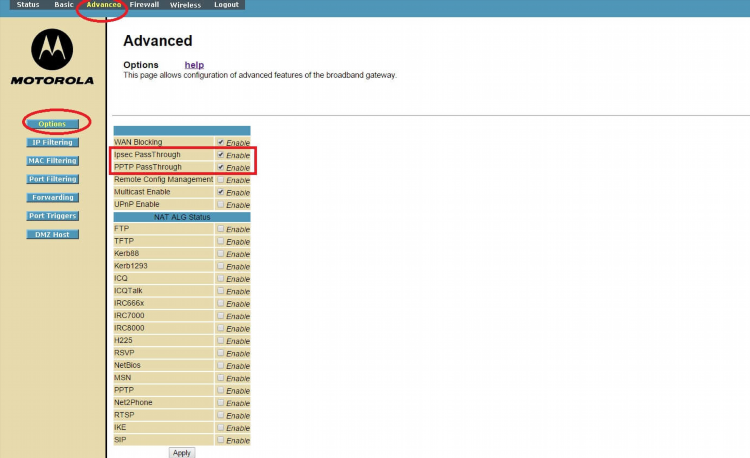750x458 pixels.
Task: Enable Kerb88 checkbox
Action: pyautogui.click(x=221, y=253)
